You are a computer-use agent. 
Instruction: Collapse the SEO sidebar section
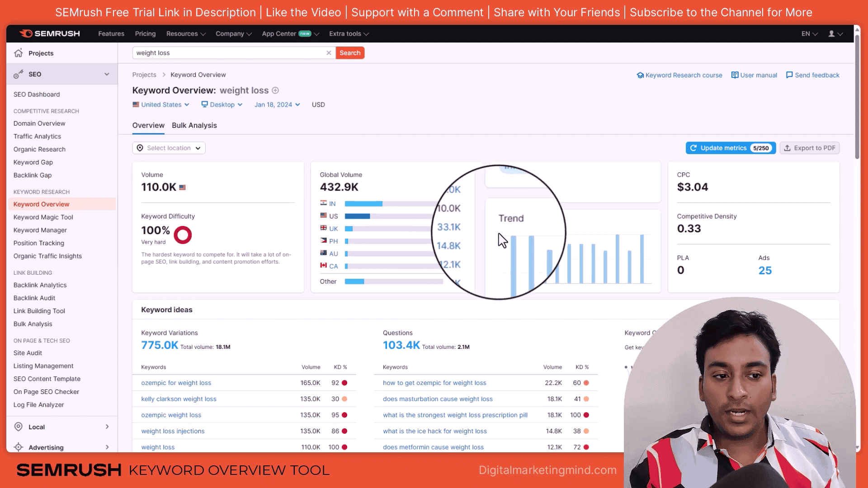point(107,74)
